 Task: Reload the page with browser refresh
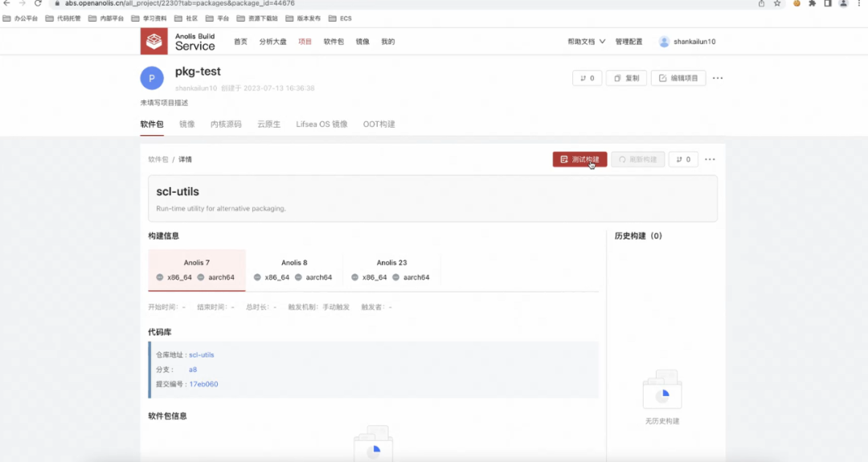[x=39, y=3]
